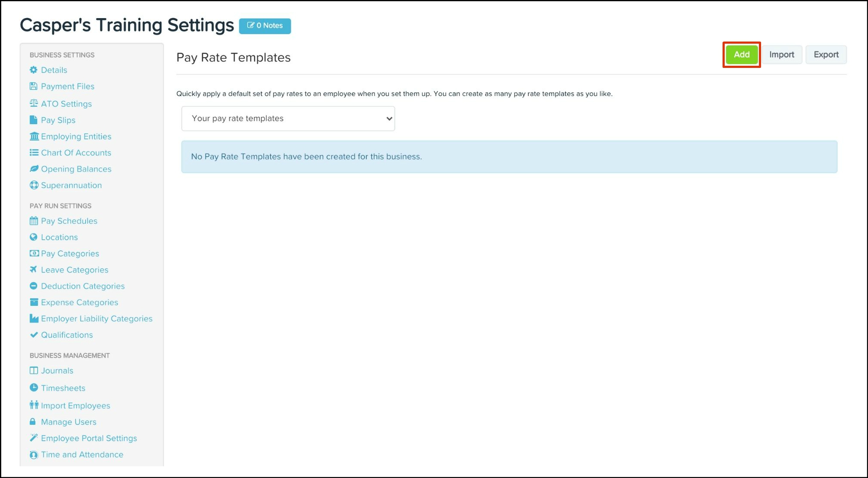The width and height of the screenshot is (868, 478).
Task: Open Chart Of Accounts page
Action: coord(76,153)
